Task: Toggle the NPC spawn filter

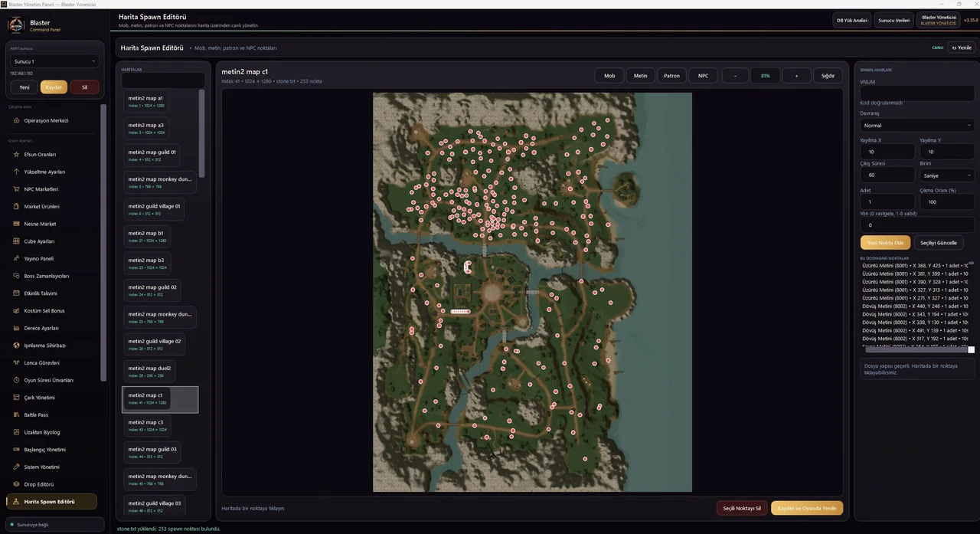Action: coord(703,76)
